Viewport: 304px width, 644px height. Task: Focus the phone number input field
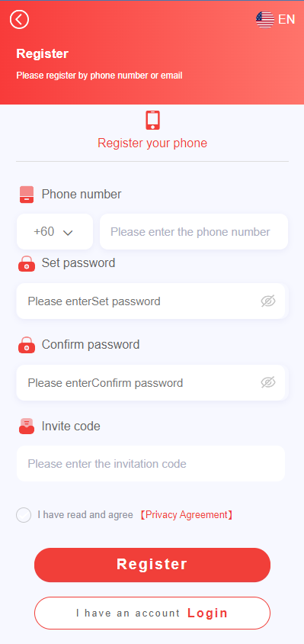click(194, 232)
